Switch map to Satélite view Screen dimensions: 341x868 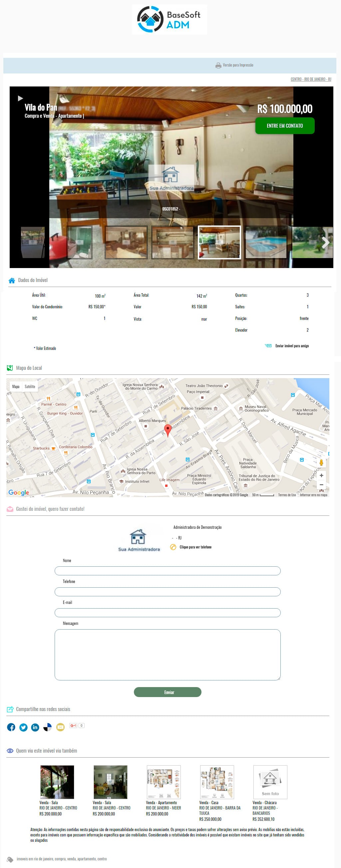click(x=30, y=386)
